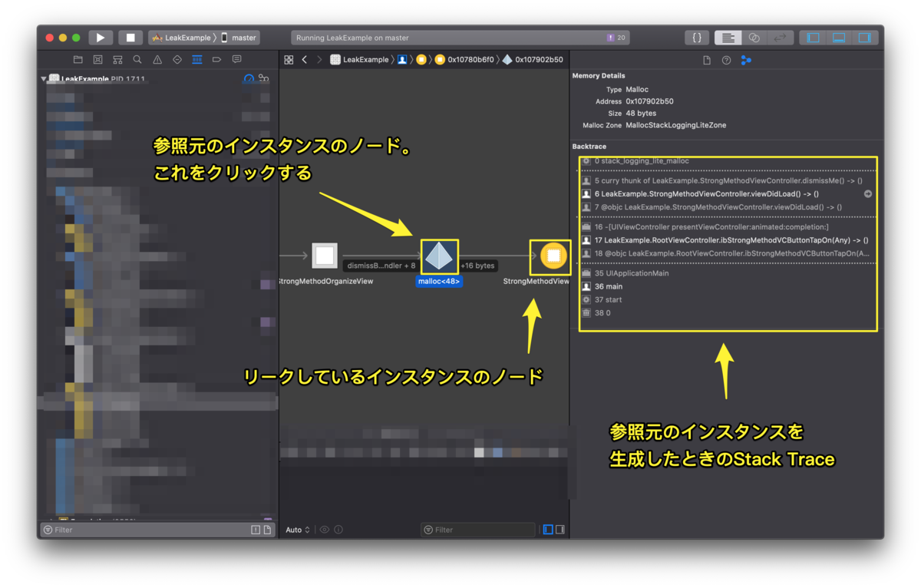Toggle the left Navigator panel
921x588 pixels.
coord(814,38)
